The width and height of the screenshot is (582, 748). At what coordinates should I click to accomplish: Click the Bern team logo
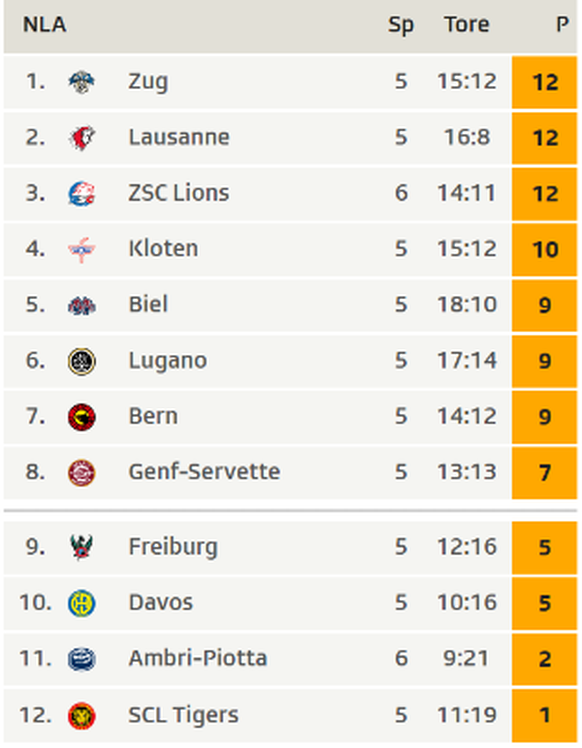[x=82, y=417]
